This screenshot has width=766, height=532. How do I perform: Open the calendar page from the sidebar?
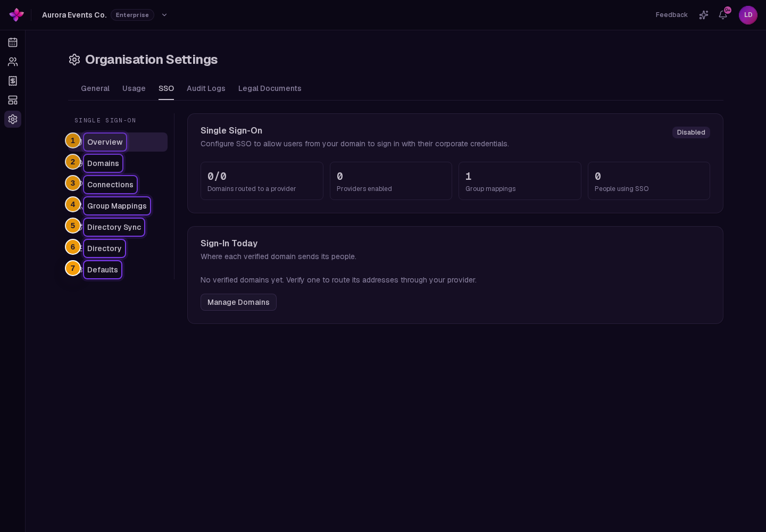[13, 43]
